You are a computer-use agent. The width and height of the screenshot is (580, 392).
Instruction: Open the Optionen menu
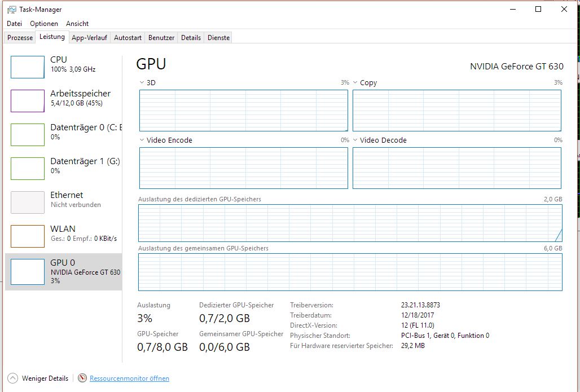tap(44, 24)
